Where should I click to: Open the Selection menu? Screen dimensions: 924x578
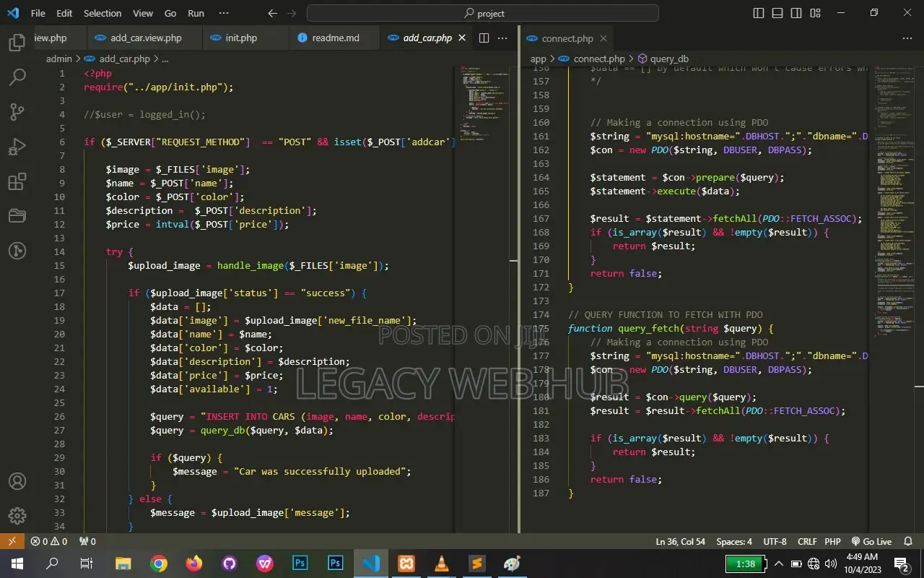[103, 13]
